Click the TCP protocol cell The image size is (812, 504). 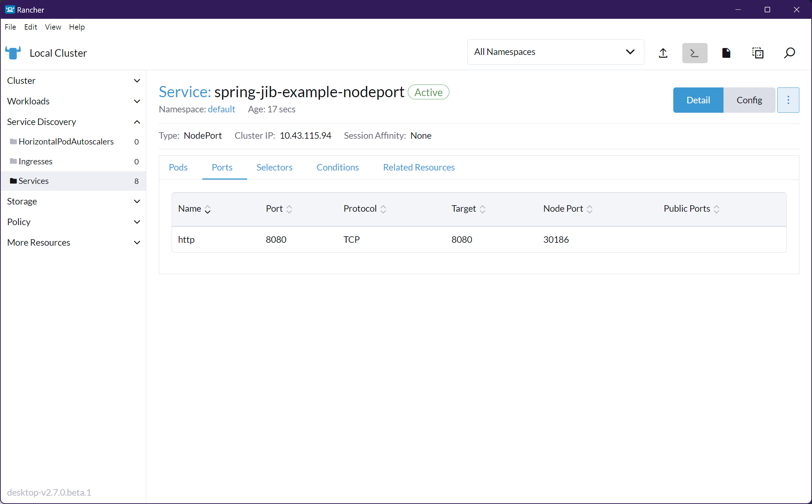[351, 240]
